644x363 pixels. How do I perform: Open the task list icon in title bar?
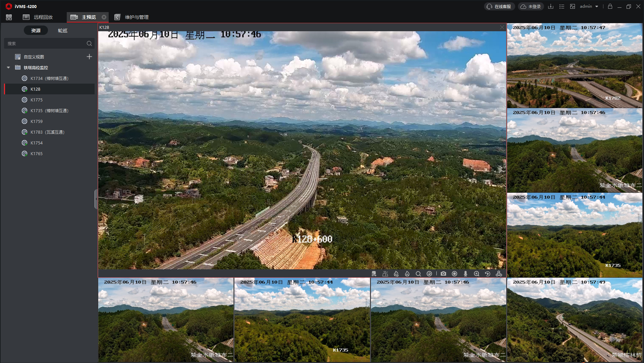[x=562, y=6]
